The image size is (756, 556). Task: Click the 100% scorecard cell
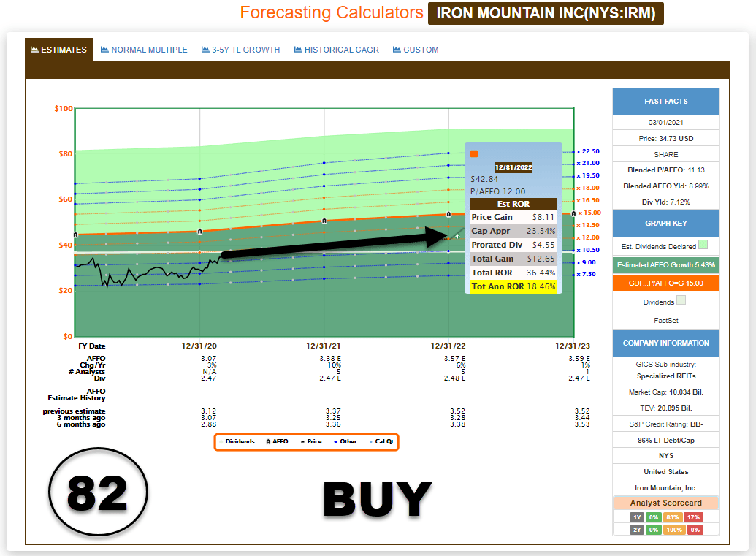coord(674,530)
